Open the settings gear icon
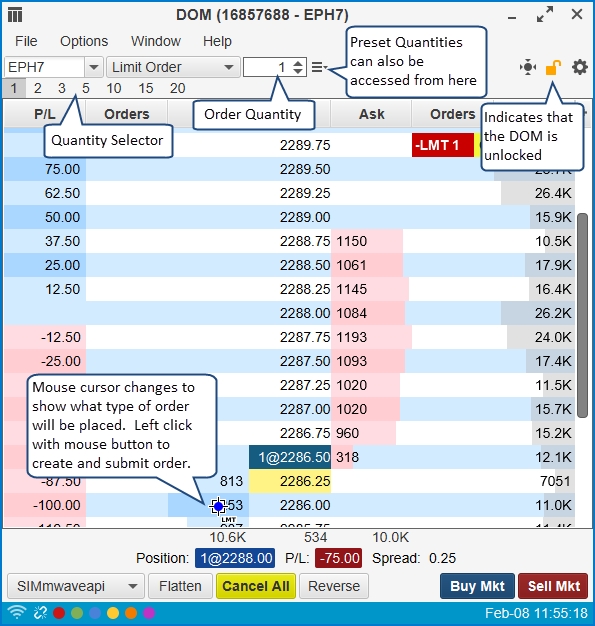Screen dimensions: 595x626 click(x=579, y=67)
